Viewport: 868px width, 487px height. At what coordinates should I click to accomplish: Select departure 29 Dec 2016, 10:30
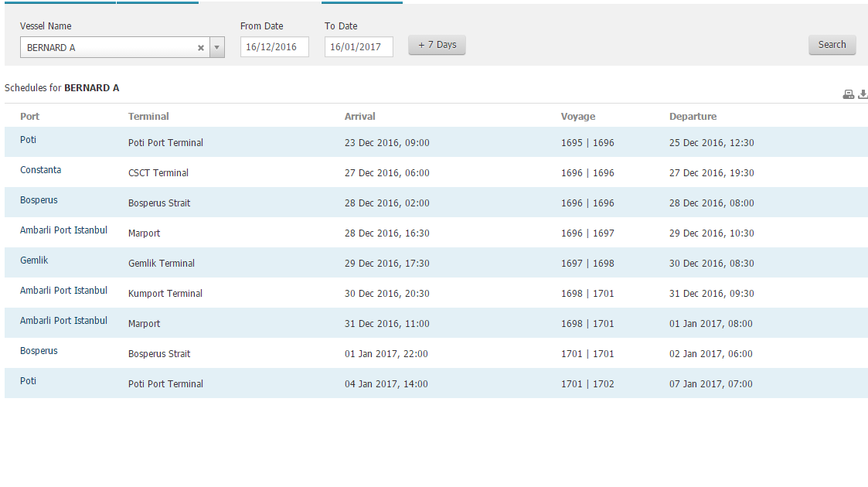click(711, 233)
